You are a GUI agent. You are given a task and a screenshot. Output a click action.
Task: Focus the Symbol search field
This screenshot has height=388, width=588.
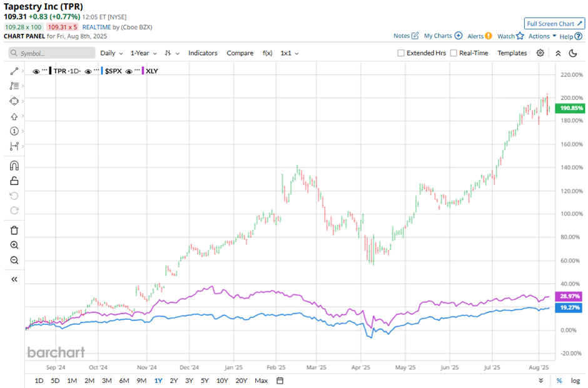click(52, 53)
